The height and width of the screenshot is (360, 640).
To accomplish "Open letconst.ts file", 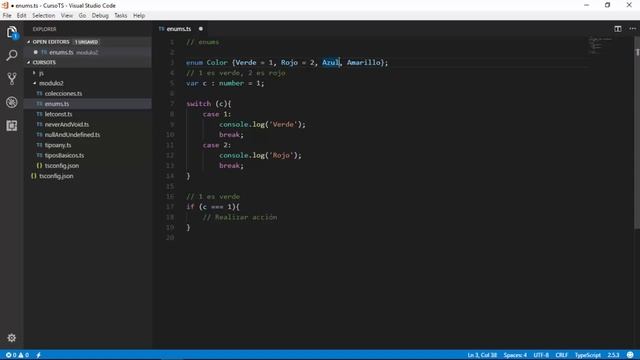I will tap(58, 114).
